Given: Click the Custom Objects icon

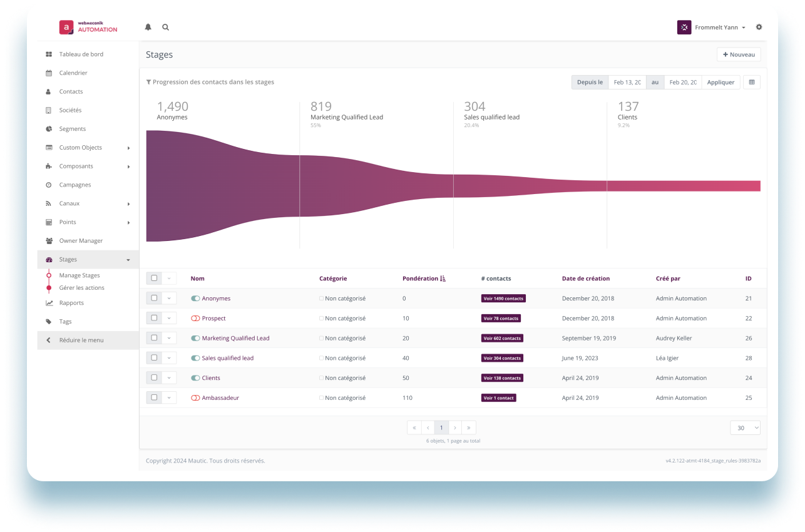Looking at the screenshot, I should click(x=49, y=148).
